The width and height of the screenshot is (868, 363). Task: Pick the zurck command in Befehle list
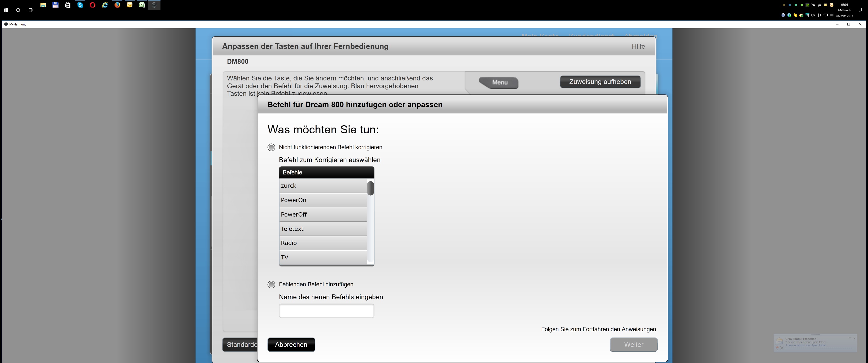(323, 186)
